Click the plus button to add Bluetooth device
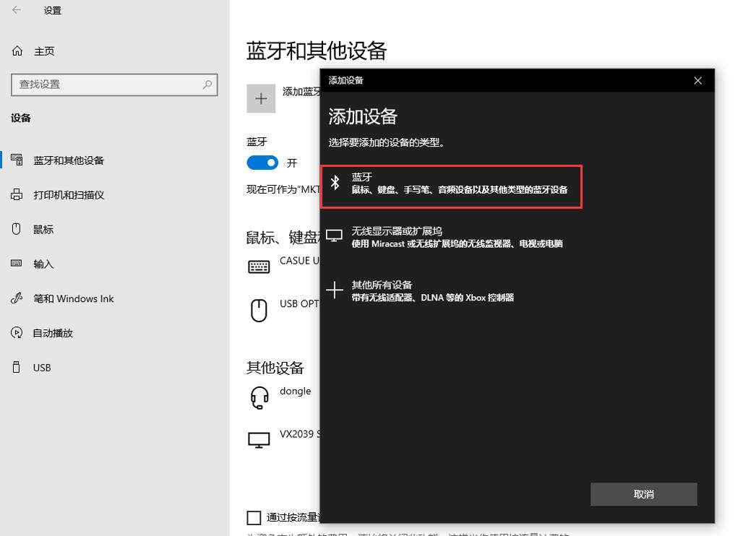This screenshot has height=536, width=756. [x=261, y=99]
